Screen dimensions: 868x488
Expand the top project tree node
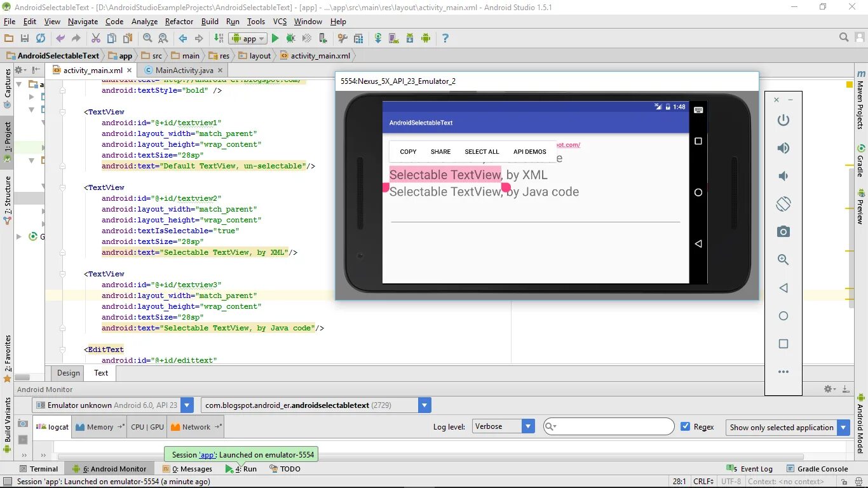[19, 85]
